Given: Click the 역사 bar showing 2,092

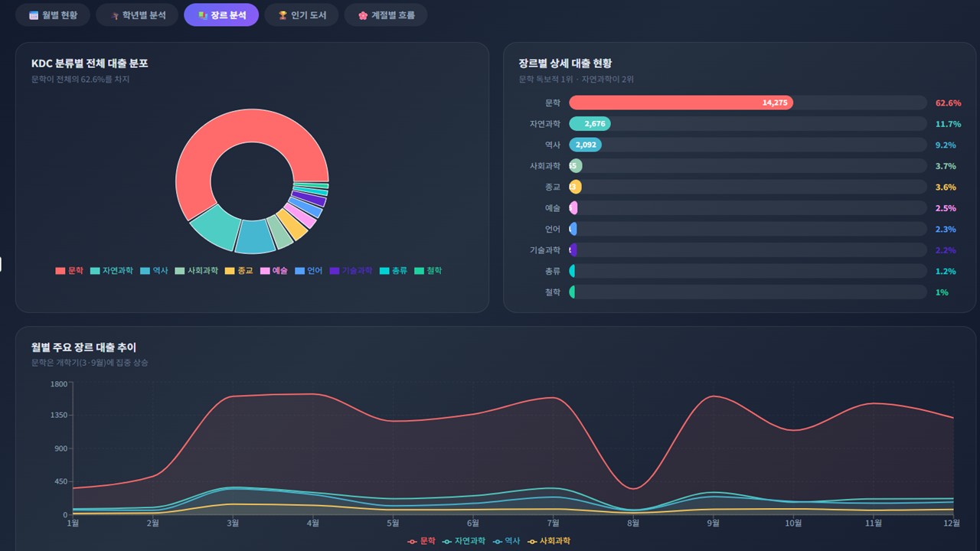Looking at the screenshot, I should [586, 145].
